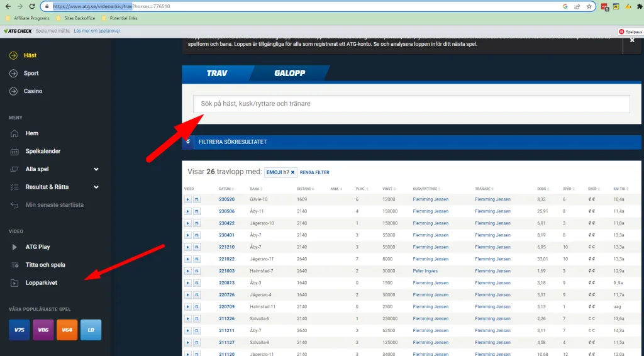The height and width of the screenshot is (356, 644).
Task: Open Spelkalender in the menu
Action: [43, 151]
